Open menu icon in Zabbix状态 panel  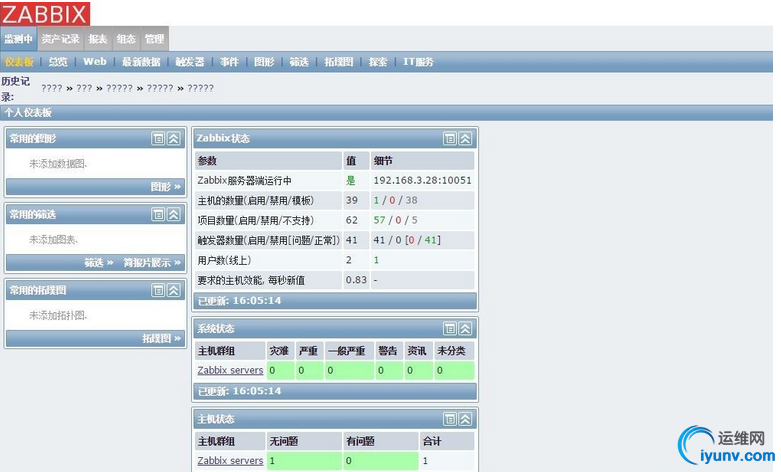tap(450, 138)
